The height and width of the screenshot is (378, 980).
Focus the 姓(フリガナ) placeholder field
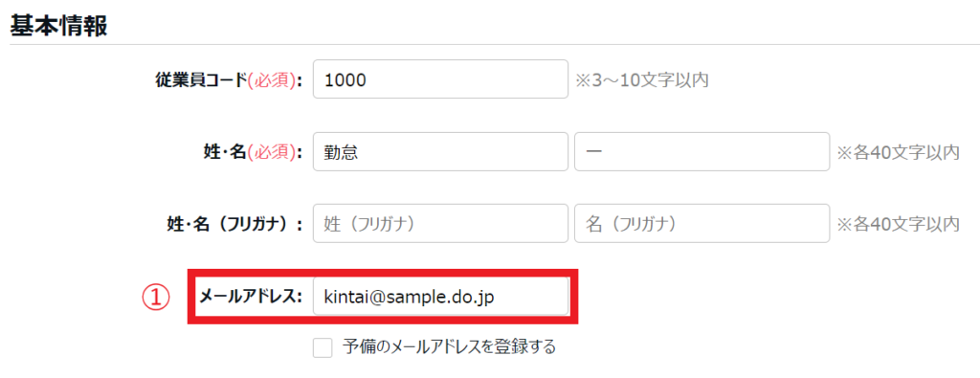(x=440, y=223)
